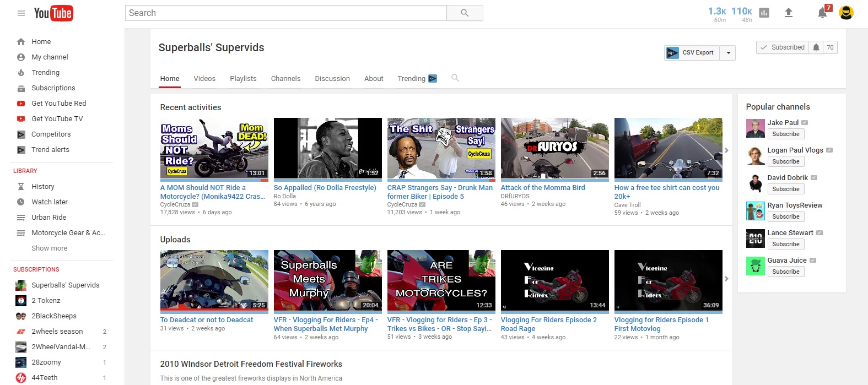Screen dimensions: 868x385
Task: Open 'Are Trikes Motorcycles?' video thumbnail
Action: click(x=441, y=280)
